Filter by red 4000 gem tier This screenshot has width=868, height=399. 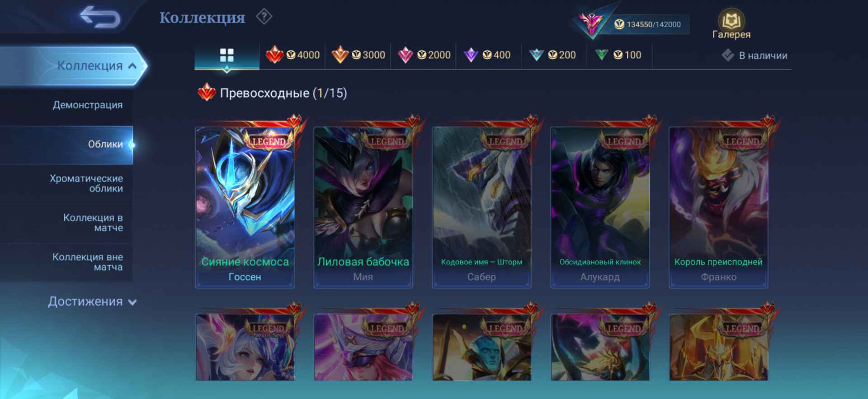tap(292, 55)
